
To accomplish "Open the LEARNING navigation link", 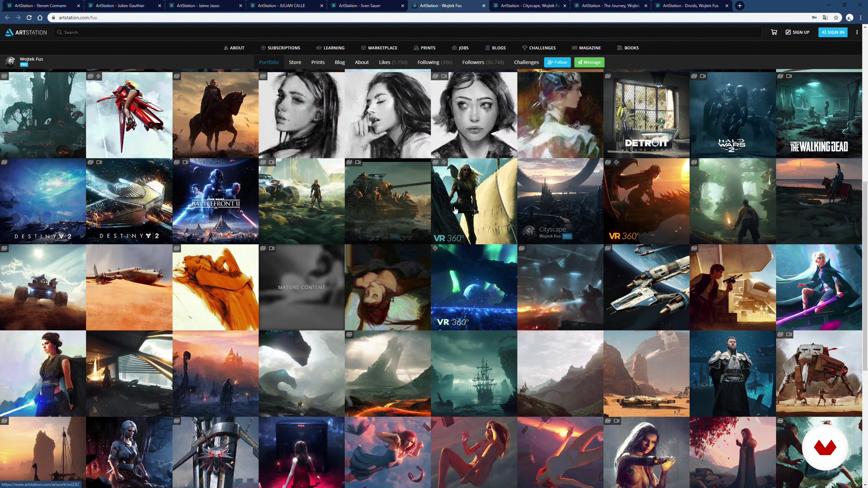I will [x=330, y=48].
